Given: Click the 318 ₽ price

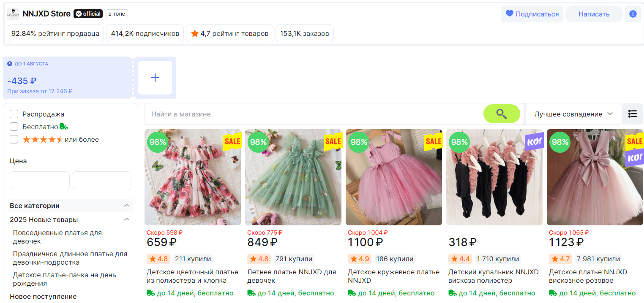Looking at the screenshot, I should (462, 242).
